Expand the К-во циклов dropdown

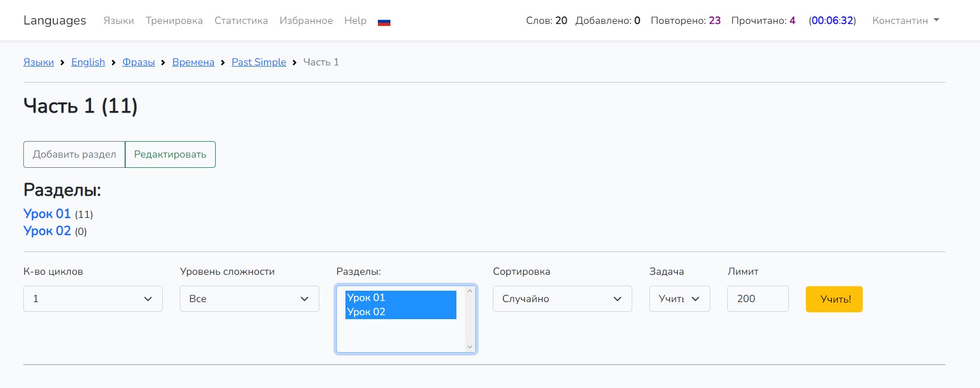coord(93,299)
